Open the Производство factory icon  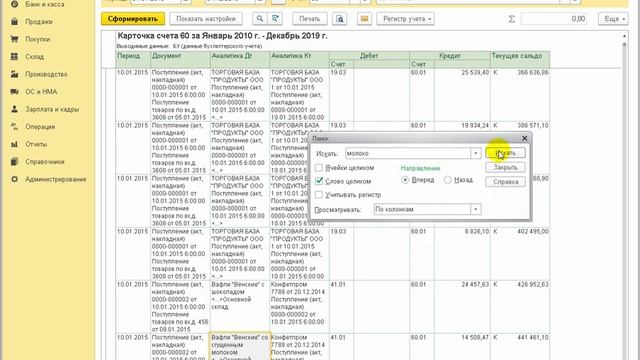pos(14,74)
